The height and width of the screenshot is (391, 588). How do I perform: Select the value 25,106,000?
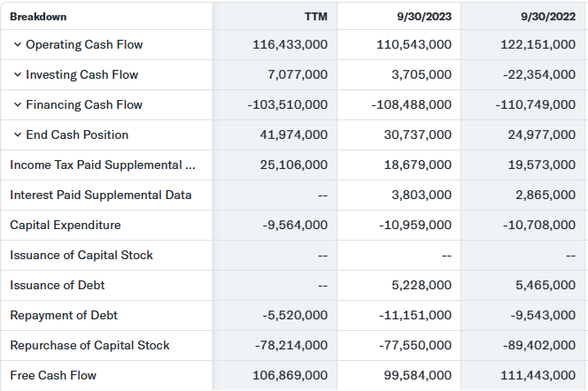294,165
